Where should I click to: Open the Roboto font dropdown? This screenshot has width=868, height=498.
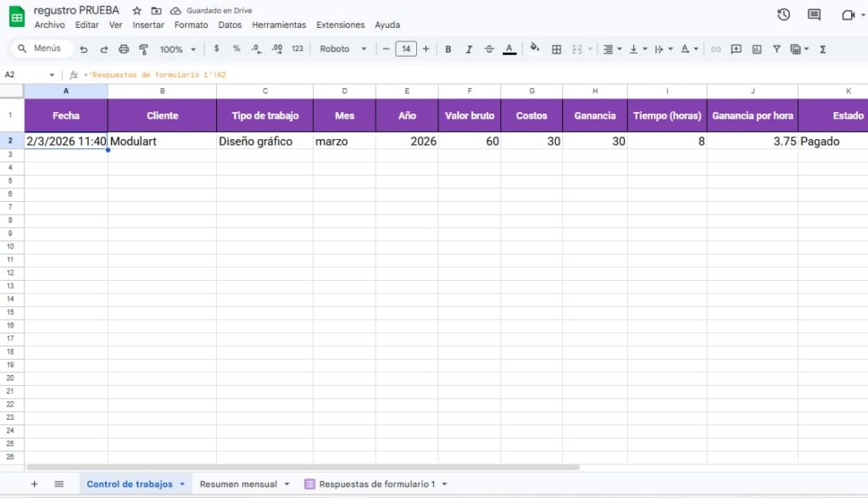[x=342, y=49]
